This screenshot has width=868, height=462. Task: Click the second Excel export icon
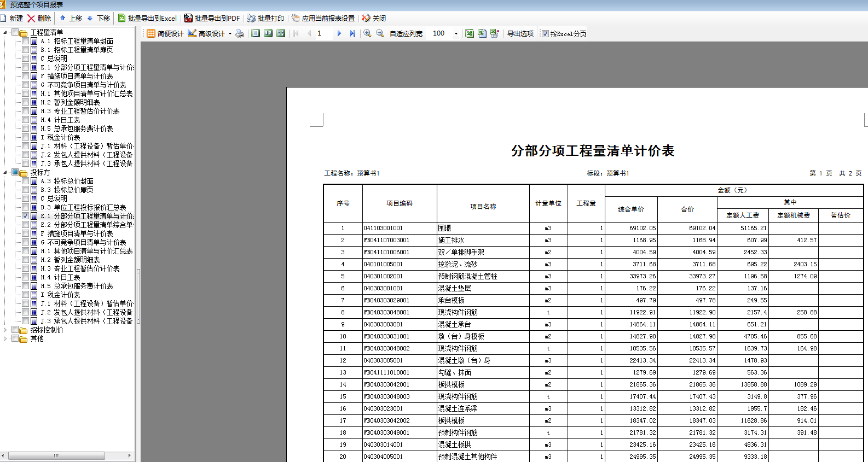pyautogui.click(x=482, y=33)
